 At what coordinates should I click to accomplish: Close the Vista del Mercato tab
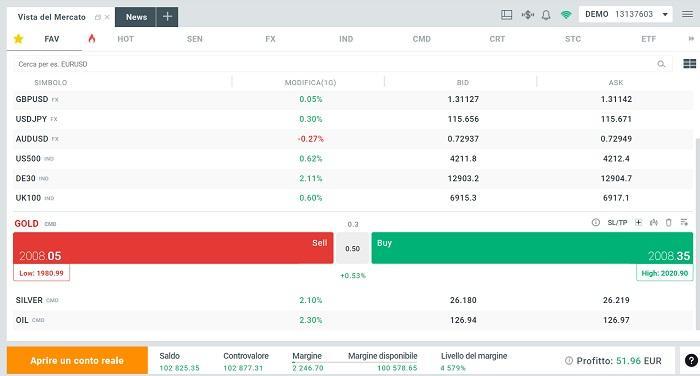[x=107, y=17]
